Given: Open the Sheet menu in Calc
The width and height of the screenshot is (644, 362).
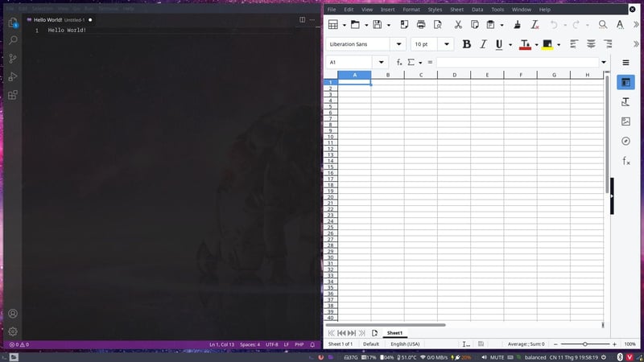Looking at the screenshot, I should [x=456, y=10].
